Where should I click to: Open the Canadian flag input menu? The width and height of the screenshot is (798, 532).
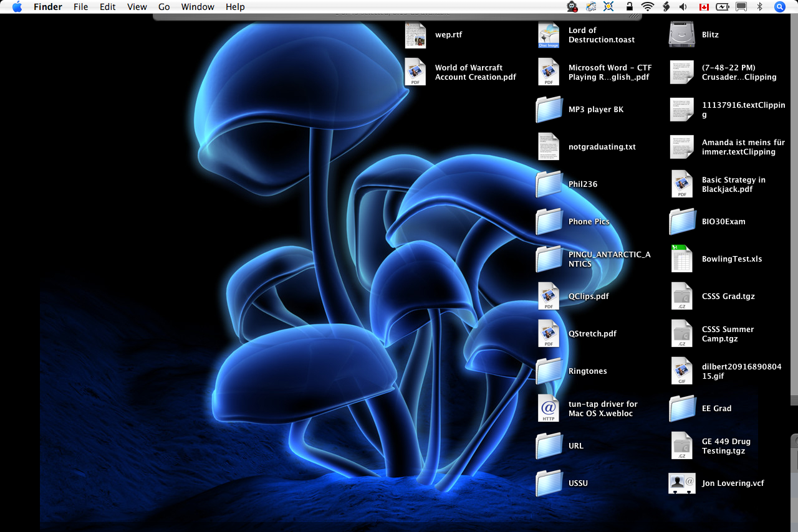(704, 7)
